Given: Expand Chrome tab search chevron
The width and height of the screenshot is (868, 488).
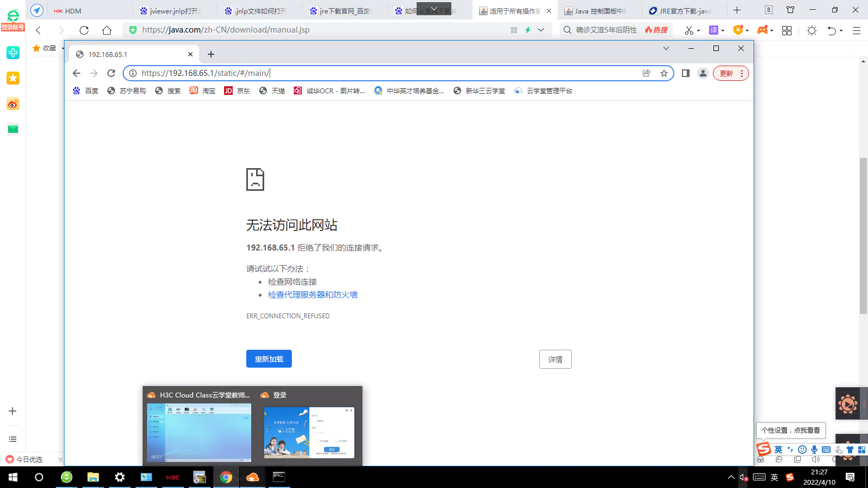Looking at the screenshot, I should (666, 48).
